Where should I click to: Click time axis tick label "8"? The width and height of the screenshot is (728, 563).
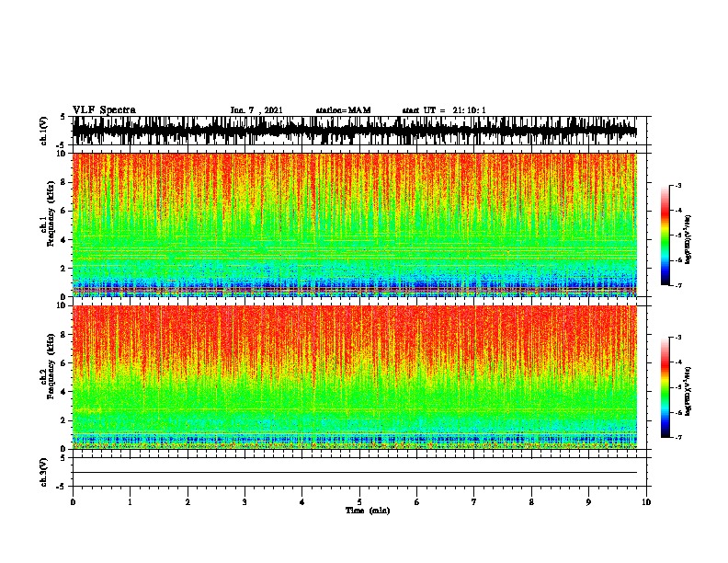click(x=531, y=502)
